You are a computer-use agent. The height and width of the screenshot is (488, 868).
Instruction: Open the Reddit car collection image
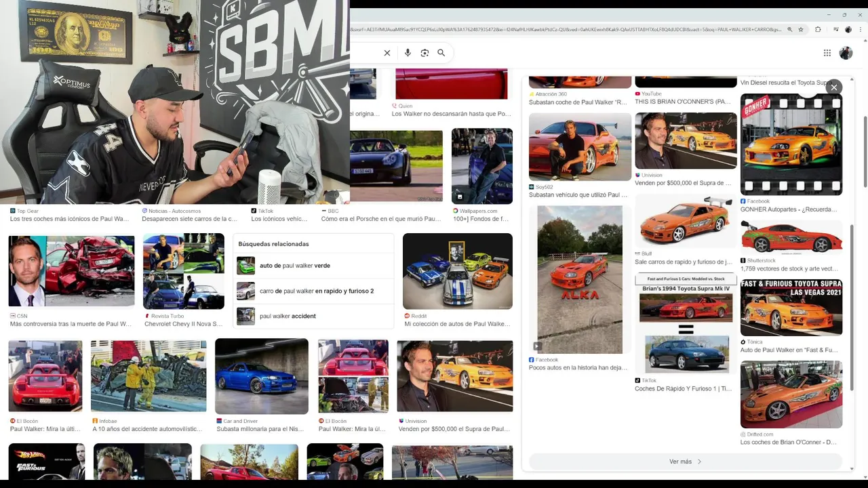458,271
